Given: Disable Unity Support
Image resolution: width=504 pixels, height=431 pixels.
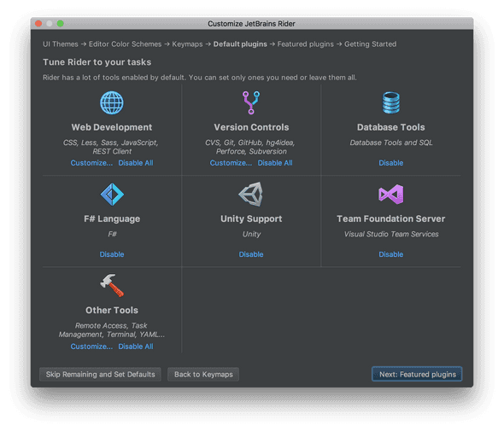Looking at the screenshot, I should 251,254.
